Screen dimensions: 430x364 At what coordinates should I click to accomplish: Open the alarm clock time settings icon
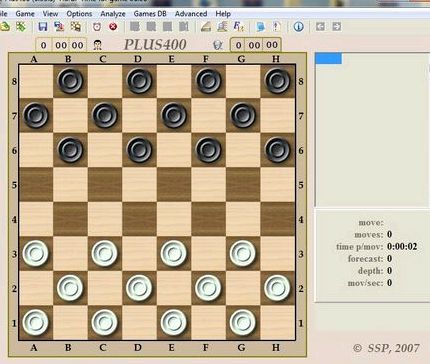click(97, 26)
